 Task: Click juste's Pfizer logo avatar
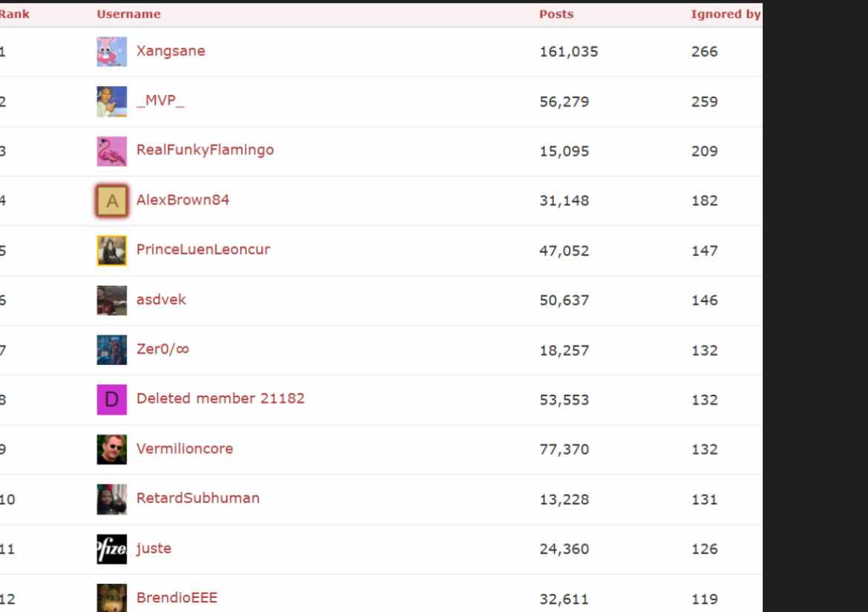point(111,549)
